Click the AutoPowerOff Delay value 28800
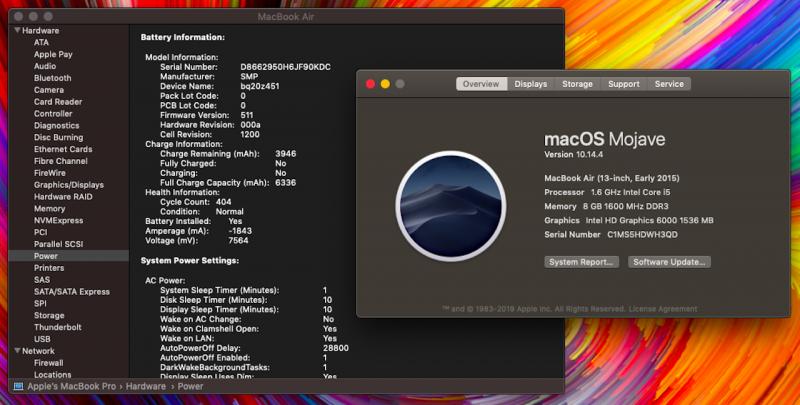 (x=336, y=348)
